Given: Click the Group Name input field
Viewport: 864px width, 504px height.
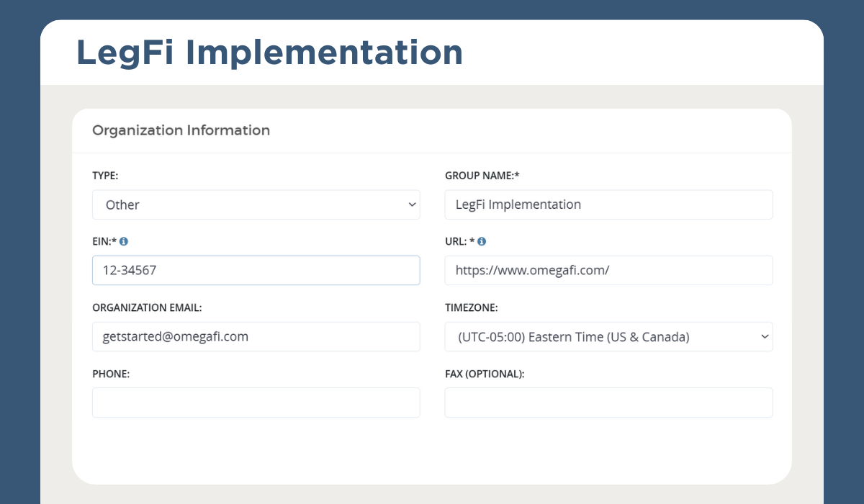Looking at the screenshot, I should [x=608, y=204].
